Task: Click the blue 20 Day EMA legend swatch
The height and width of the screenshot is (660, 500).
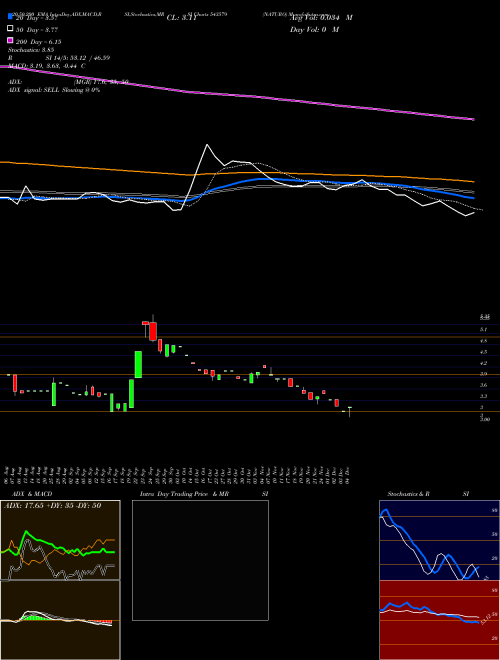Action: 10,17
